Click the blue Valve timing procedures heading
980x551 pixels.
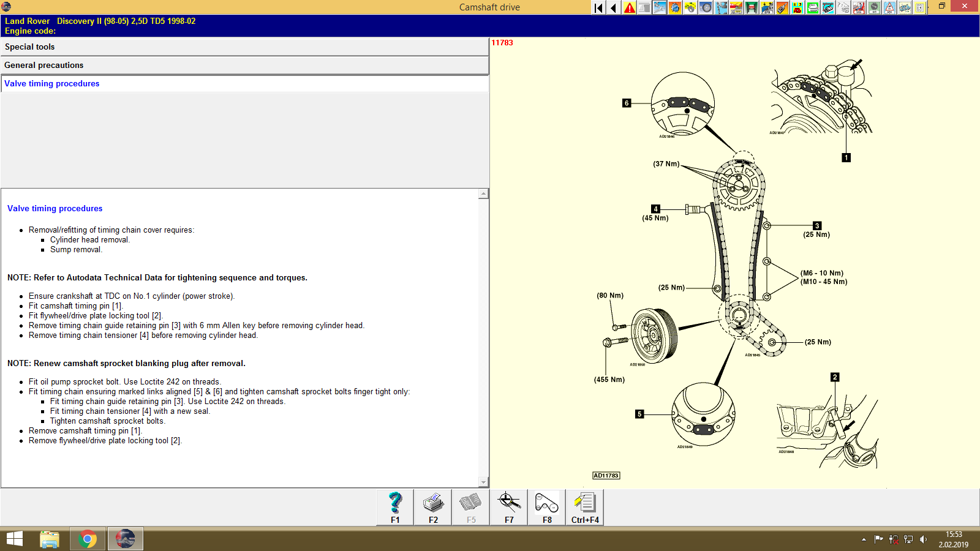pyautogui.click(x=55, y=208)
